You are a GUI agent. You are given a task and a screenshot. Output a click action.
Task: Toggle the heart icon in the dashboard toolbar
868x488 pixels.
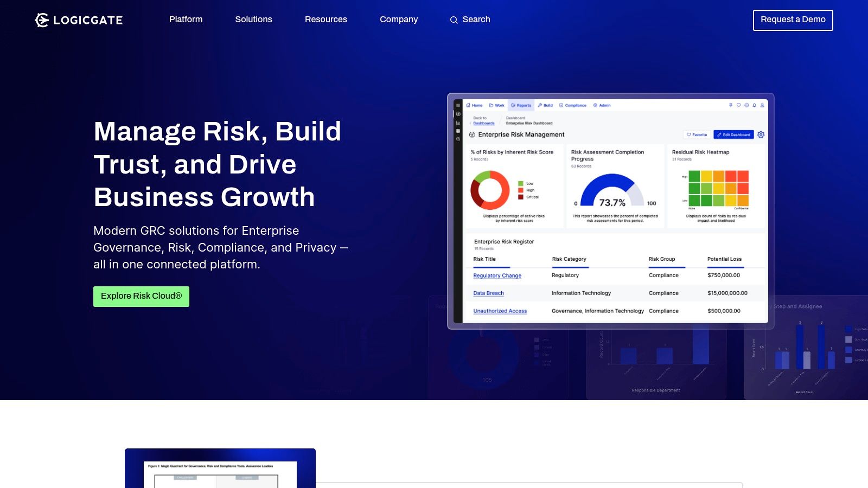tap(738, 105)
